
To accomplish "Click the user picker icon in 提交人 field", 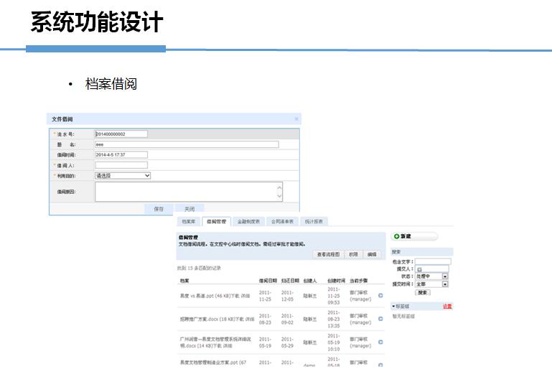I will pos(419,269).
